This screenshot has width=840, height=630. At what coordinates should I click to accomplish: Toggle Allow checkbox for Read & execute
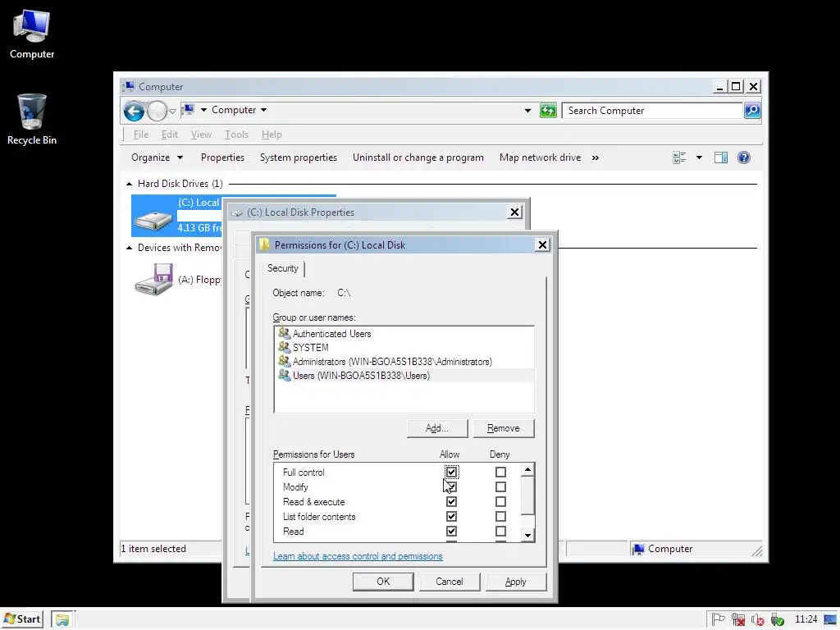[x=452, y=501]
